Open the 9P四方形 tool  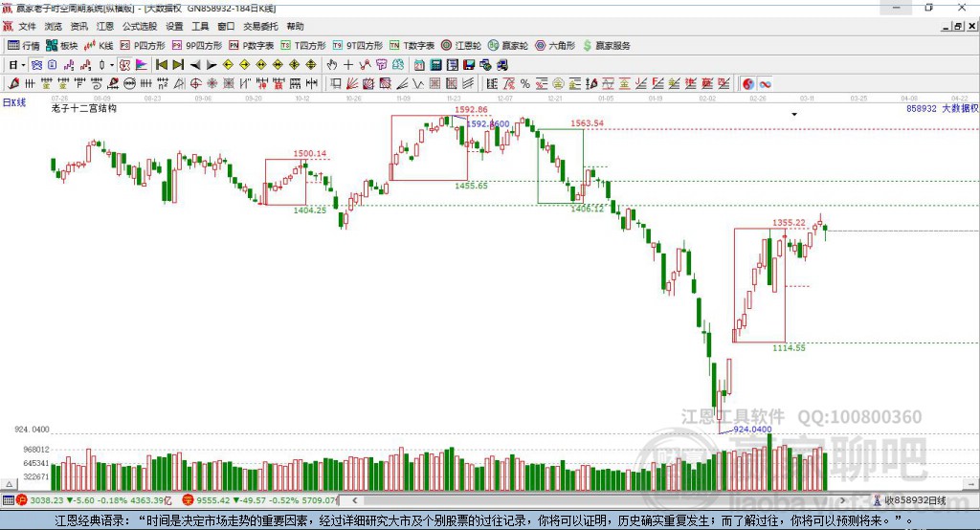(x=197, y=46)
